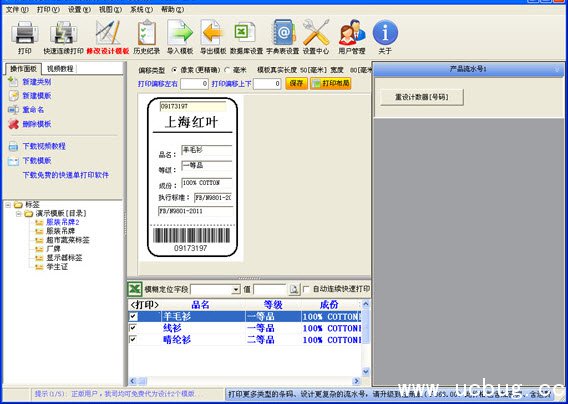Screen dimensions: 568x404
Task: Open the 模糊定位字段 dropdown
Action: pyautogui.click(x=236, y=290)
